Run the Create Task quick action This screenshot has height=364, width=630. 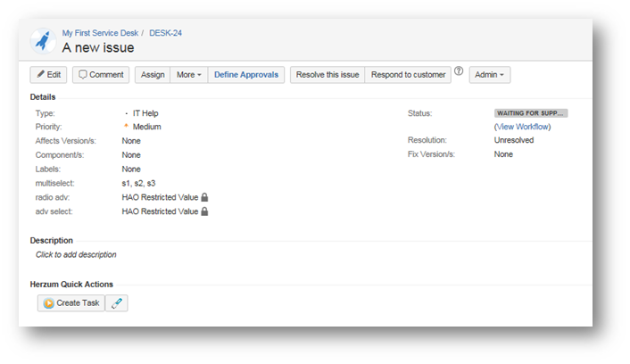[71, 303]
